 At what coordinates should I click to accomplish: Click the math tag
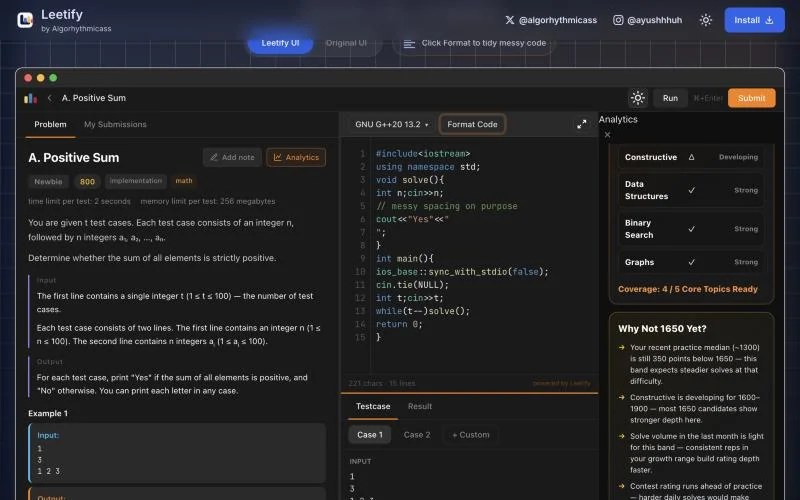[x=184, y=181]
